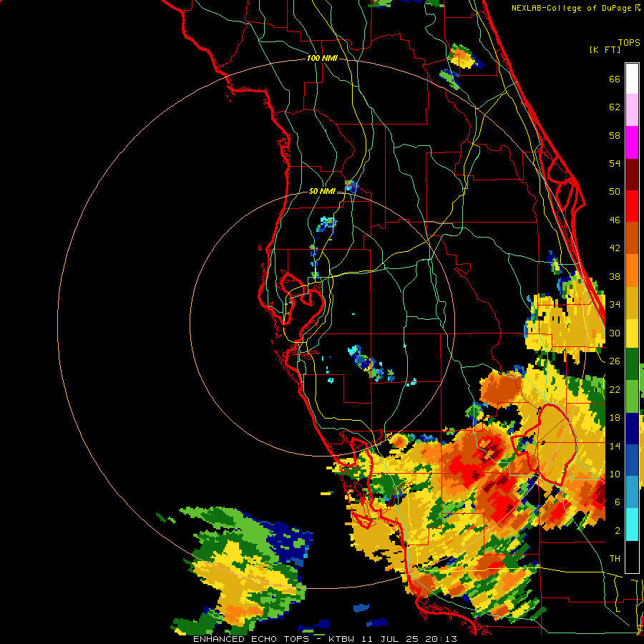Click the 100 NMI range ring label

click(322, 59)
